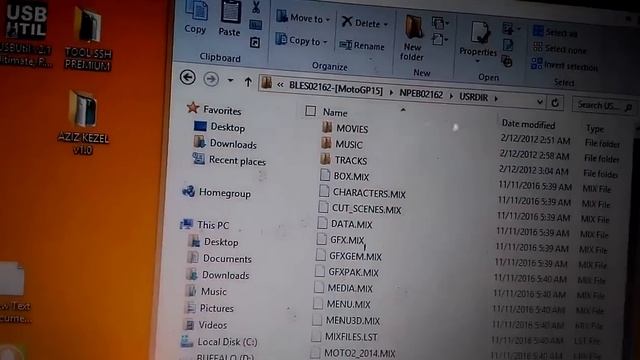Select Homegroup in navigation pane
Screen dimensions: 640x360
coord(224,193)
